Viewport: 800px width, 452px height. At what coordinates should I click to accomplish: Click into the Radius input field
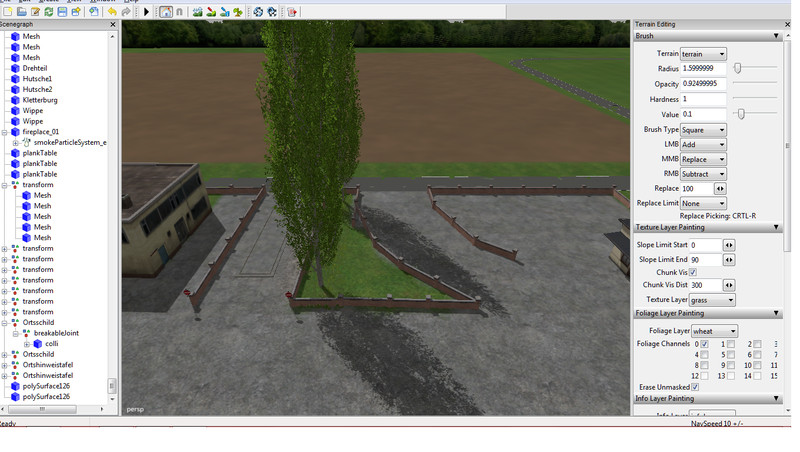703,68
